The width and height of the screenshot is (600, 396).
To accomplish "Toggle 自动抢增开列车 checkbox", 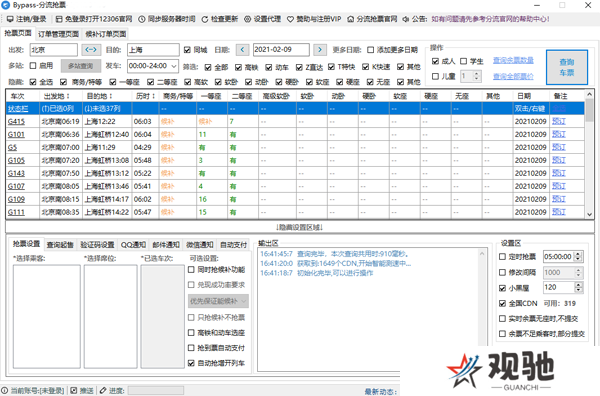I will pos(191,363).
